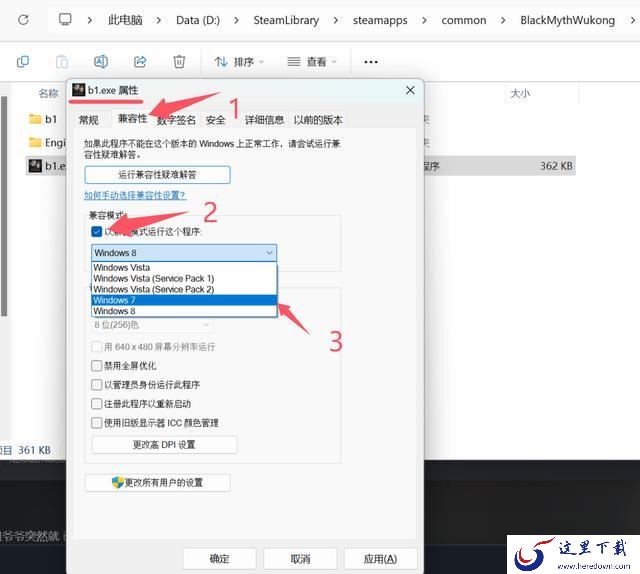Choose Windows Vista (Service Pack 2)
Screen dimensions: 640x574
(x=184, y=289)
